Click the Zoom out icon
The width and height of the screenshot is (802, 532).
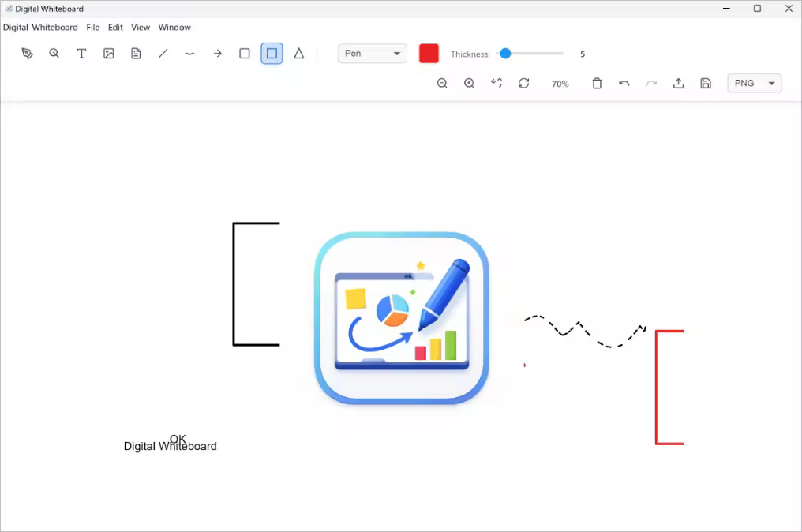442,82
